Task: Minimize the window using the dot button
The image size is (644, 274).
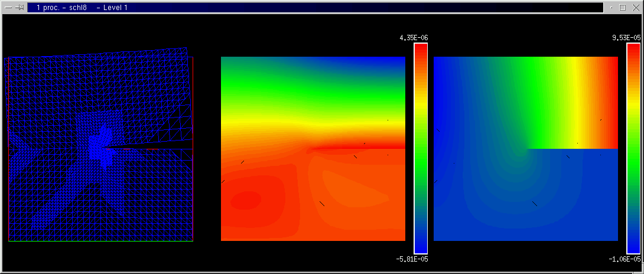Action: pos(610,8)
